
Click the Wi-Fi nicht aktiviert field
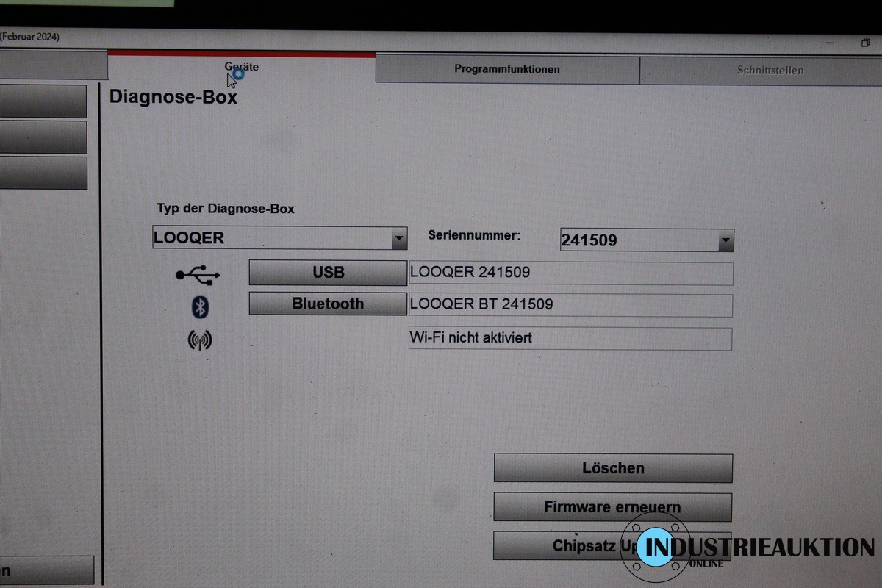tap(570, 339)
